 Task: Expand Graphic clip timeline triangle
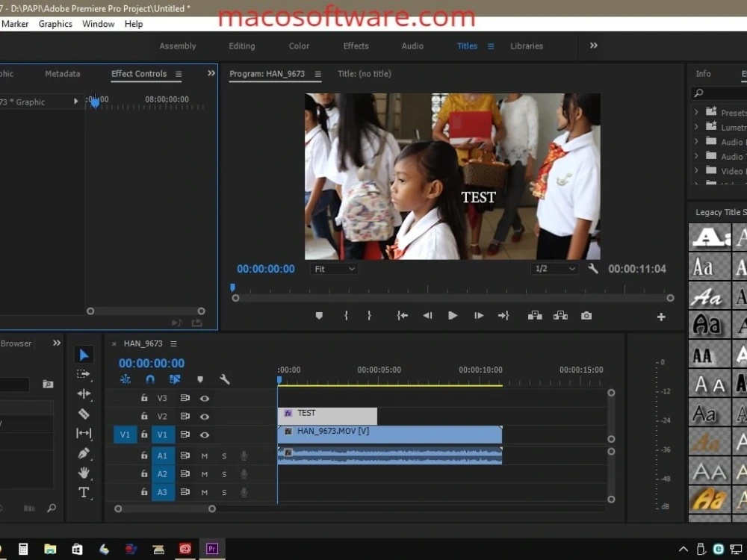click(75, 102)
